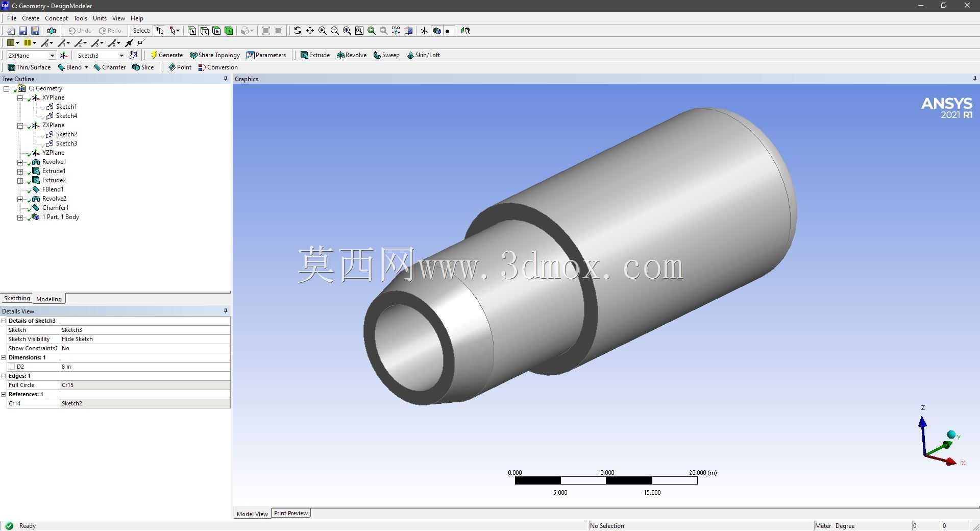The image size is (980, 531).
Task: Pin the Tree Outline panel
Action: click(x=226, y=79)
